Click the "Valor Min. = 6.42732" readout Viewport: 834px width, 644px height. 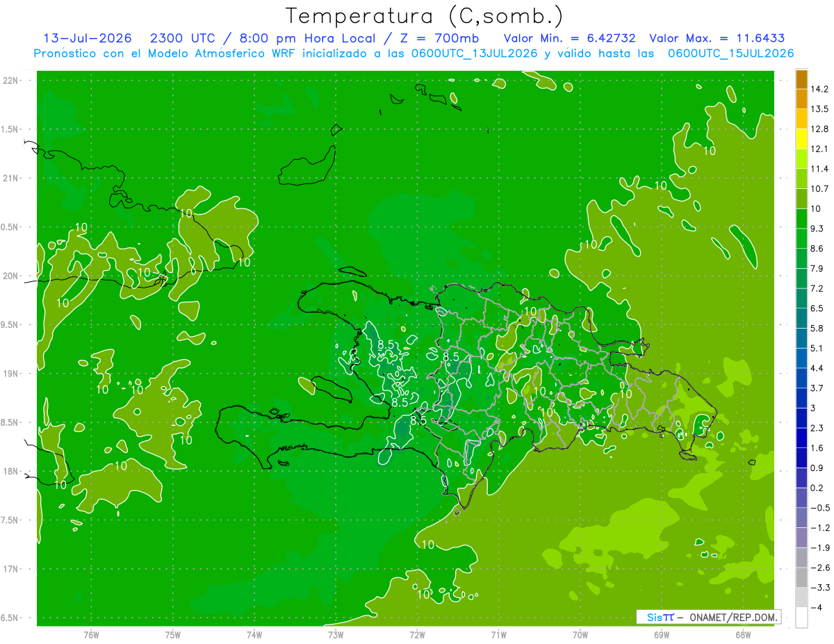coord(569,38)
